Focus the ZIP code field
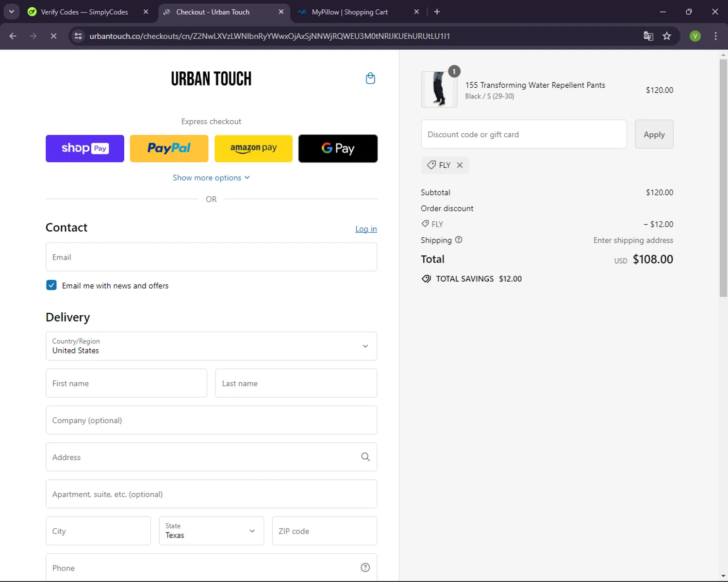The width and height of the screenshot is (728, 582). pyautogui.click(x=324, y=531)
